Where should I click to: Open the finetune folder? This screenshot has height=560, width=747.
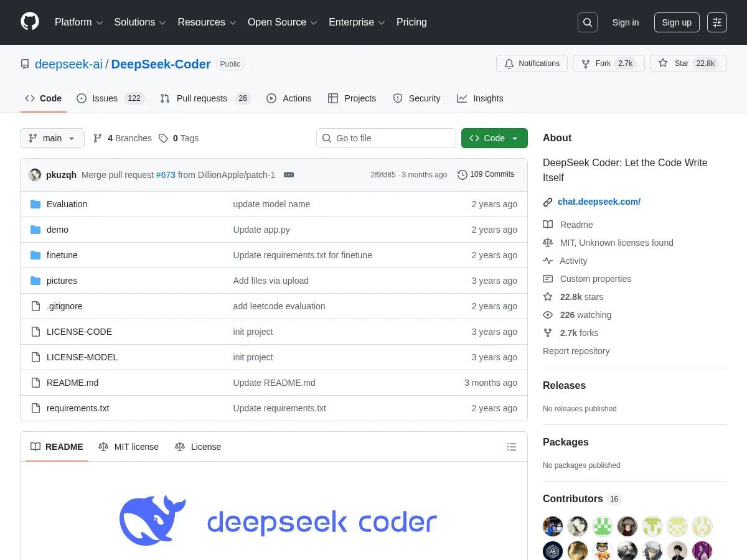[62, 255]
